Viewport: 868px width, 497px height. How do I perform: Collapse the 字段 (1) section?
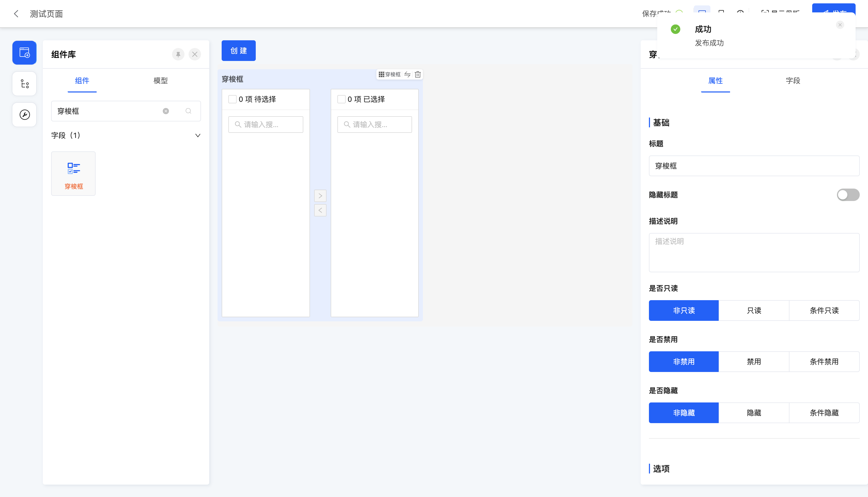point(198,136)
